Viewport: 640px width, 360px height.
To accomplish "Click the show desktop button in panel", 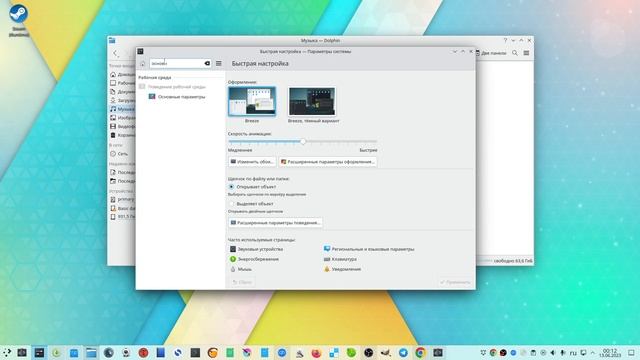I will click(x=631, y=353).
